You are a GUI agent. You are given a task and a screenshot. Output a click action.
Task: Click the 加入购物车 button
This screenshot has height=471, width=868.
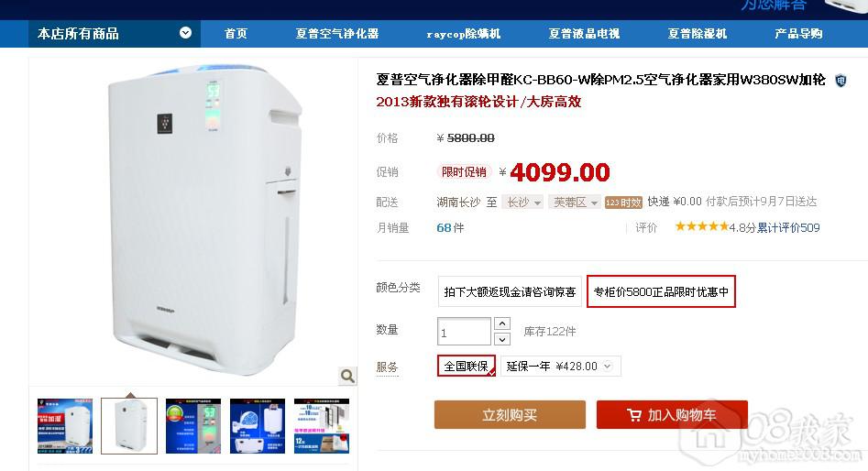[x=672, y=414]
